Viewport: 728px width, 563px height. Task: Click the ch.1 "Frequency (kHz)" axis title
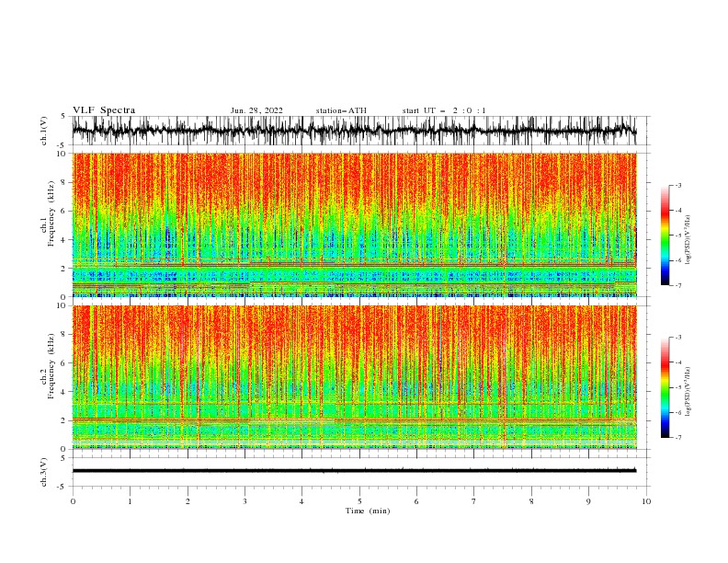point(51,213)
